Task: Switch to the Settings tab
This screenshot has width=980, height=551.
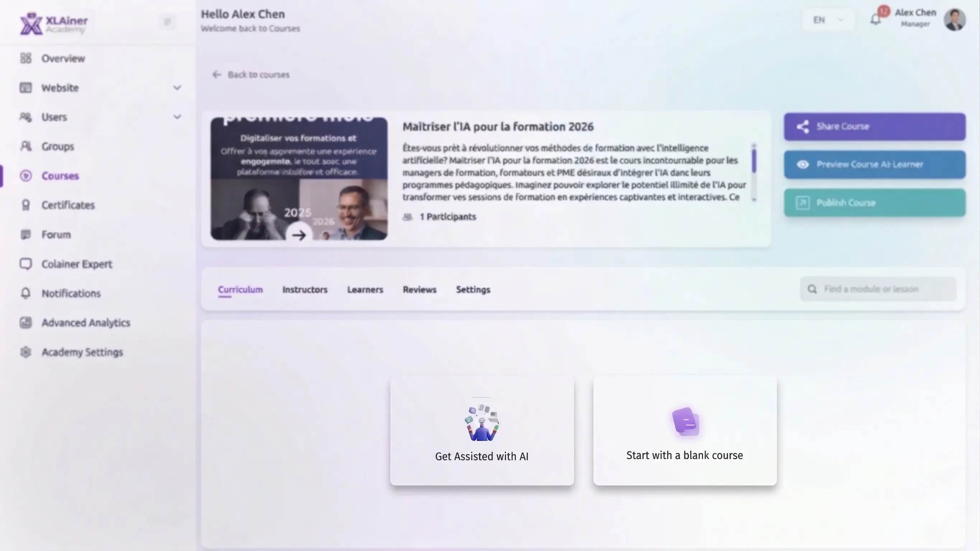Action: (473, 290)
